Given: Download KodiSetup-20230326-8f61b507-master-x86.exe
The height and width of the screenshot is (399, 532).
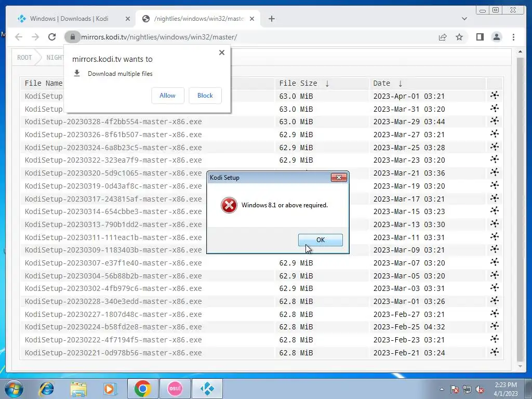Looking at the screenshot, I should point(113,135).
